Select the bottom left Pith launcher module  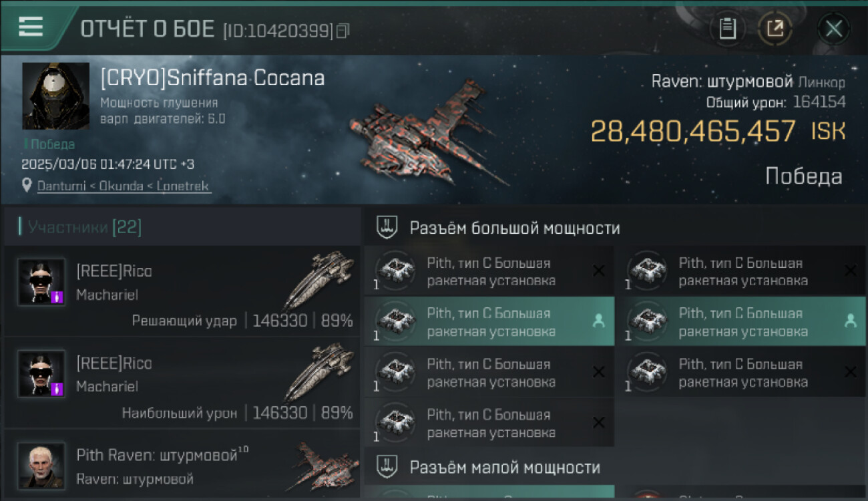tap(489, 423)
